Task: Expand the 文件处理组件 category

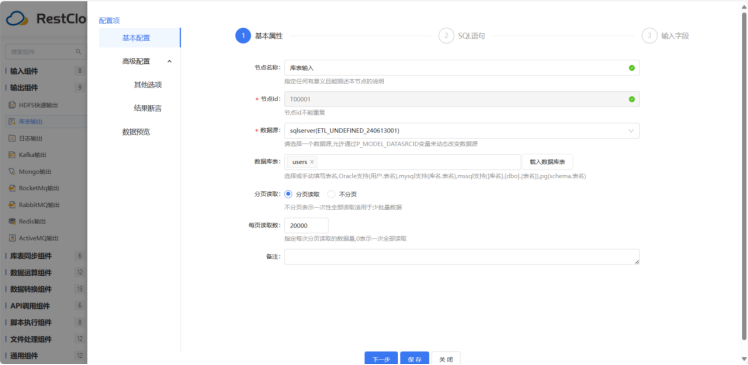Action: click(31, 339)
